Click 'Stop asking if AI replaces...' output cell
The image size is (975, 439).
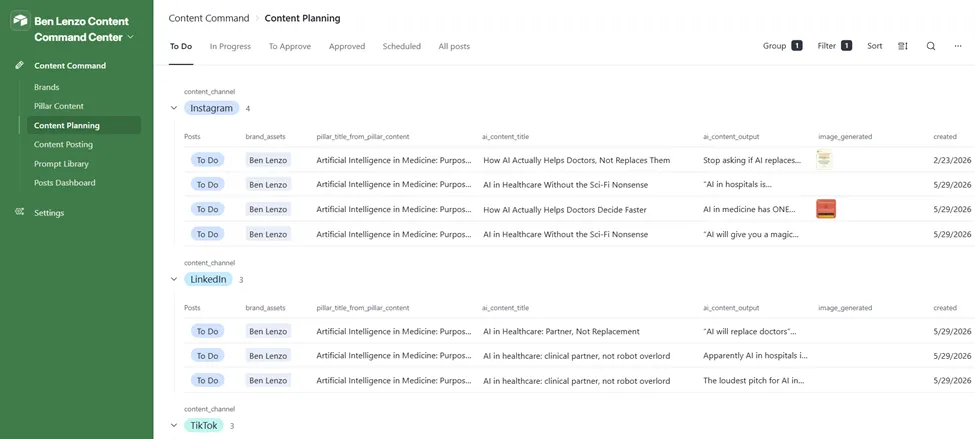pyautogui.click(x=752, y=160)
